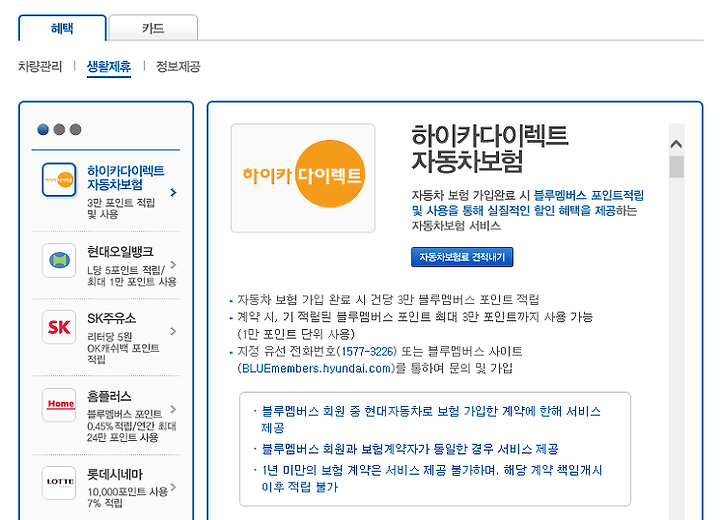Open the 홈플러스 list entry title

109,396
